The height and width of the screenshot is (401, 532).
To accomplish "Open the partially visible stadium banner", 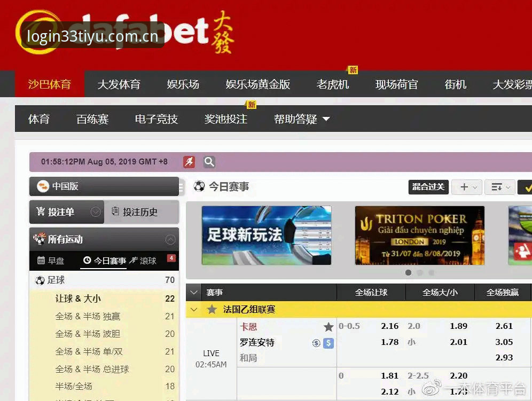I will coord(520,235).
